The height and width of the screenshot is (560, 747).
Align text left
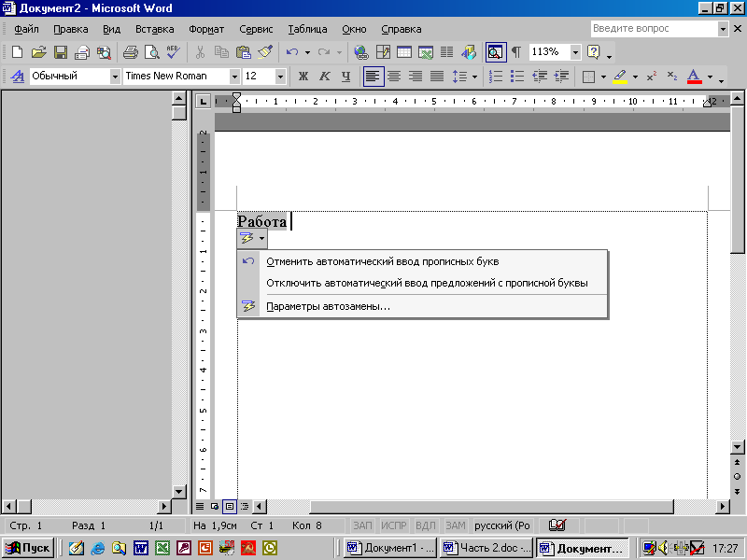pos(373,77)
